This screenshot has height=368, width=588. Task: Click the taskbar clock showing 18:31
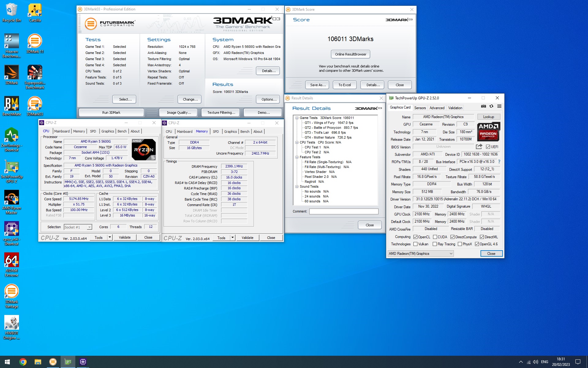(561, 362)
